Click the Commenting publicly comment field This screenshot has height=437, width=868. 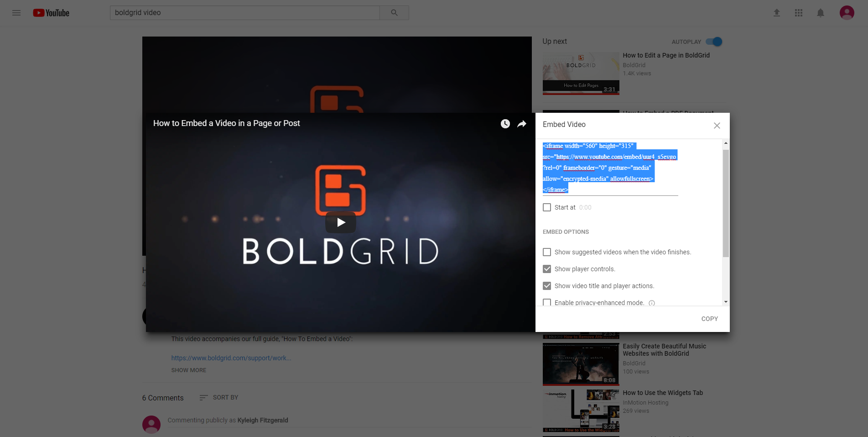coord(349,421)
